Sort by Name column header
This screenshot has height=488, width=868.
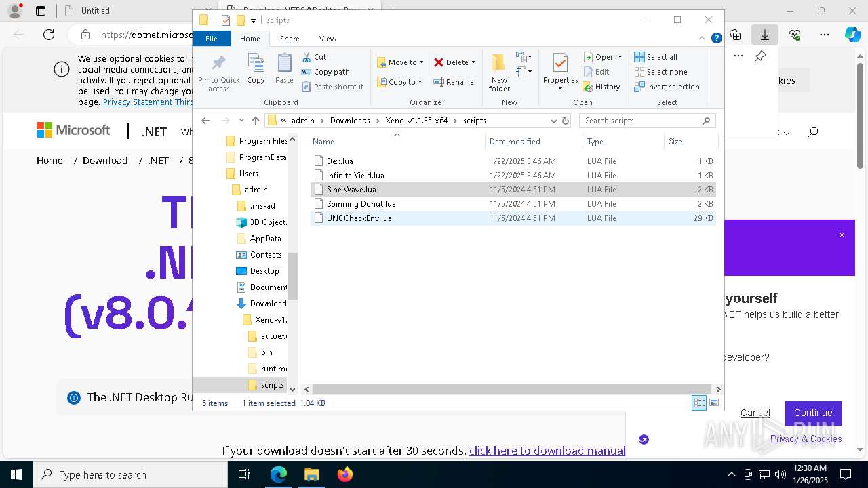point(397,142)
